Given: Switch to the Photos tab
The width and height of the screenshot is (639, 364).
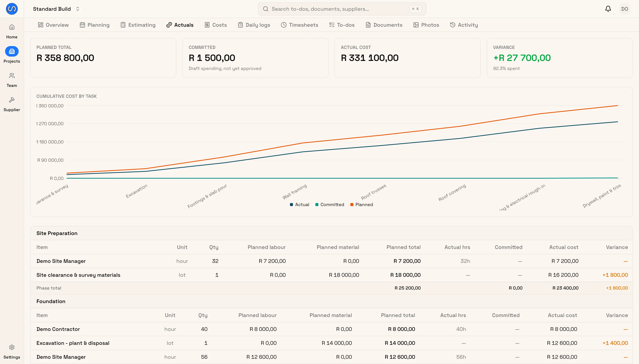Looking at the screenshot, I should coord(426,25).
